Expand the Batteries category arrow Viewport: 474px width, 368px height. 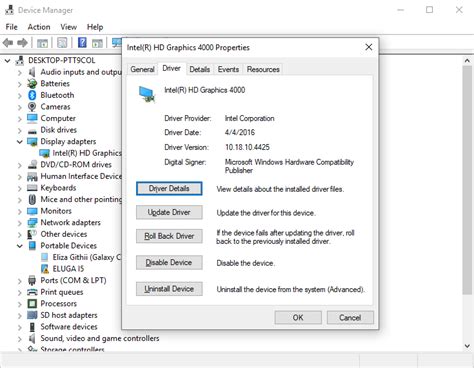(20, 84)
